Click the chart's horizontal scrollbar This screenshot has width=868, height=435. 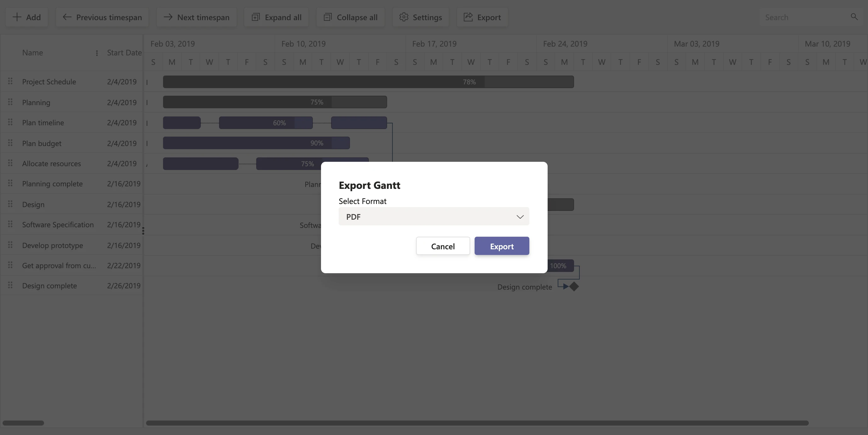point(477,423)
